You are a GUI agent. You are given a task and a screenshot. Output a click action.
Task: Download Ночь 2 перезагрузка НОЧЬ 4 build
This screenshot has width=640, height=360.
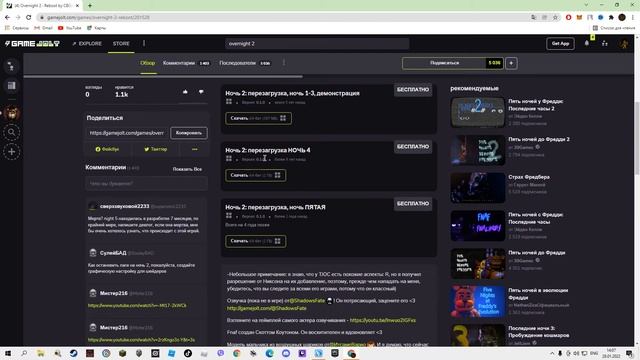[x=256, y=176]
